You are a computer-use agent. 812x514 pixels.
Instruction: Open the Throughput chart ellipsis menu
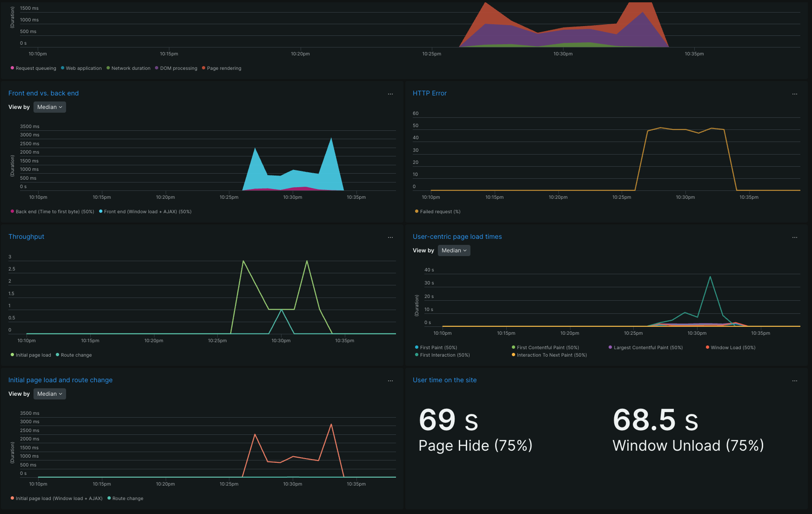tap(390, 237)
